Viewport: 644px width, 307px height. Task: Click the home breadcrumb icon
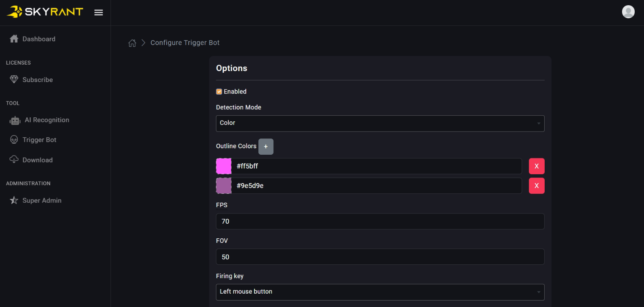[x=132, y=43]
